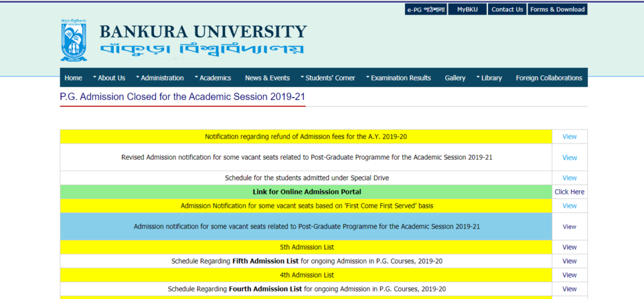Expand the Academics dropdown menu
This screenshot has height=299, width=644.
[213, 77]
